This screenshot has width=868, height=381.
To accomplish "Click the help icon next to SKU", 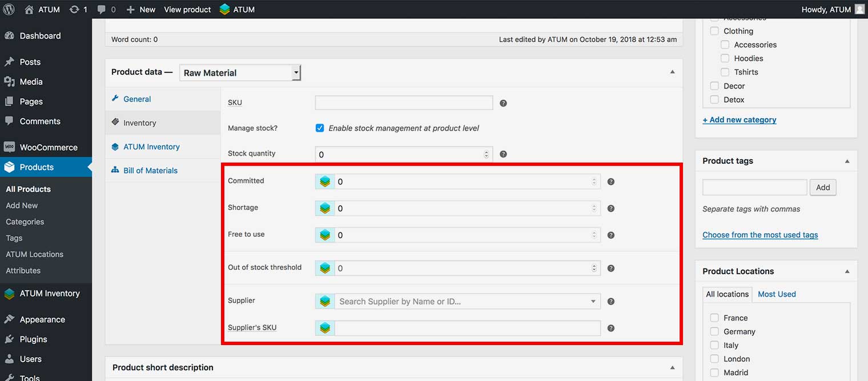I will 503,103.
